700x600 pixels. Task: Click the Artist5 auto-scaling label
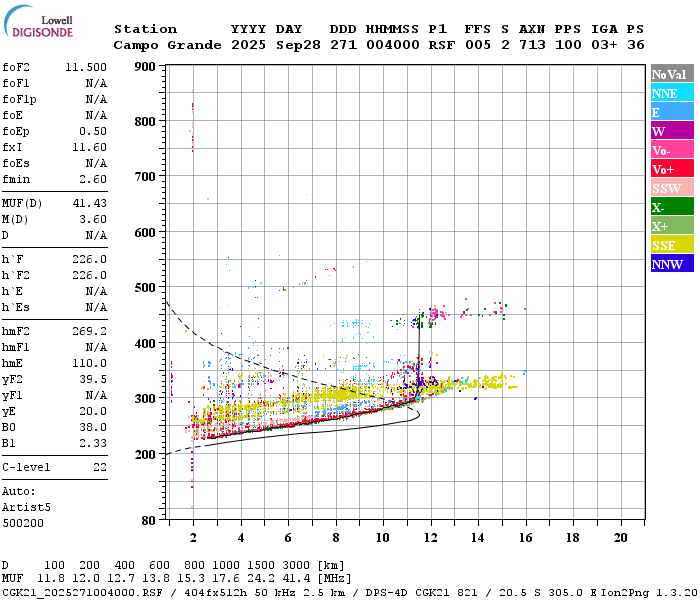(26, 508)
